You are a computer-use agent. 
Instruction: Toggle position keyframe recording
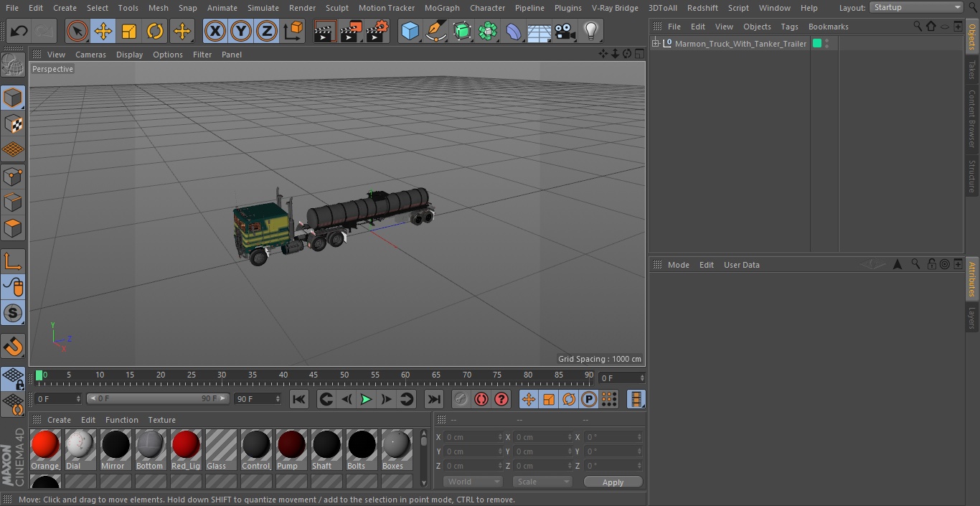[529, 399]
